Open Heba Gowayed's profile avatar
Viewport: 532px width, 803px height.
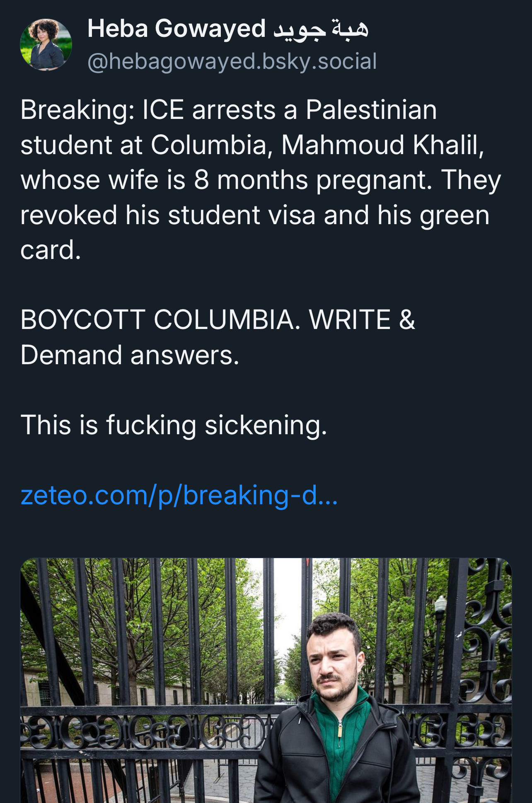pos(46,44)
